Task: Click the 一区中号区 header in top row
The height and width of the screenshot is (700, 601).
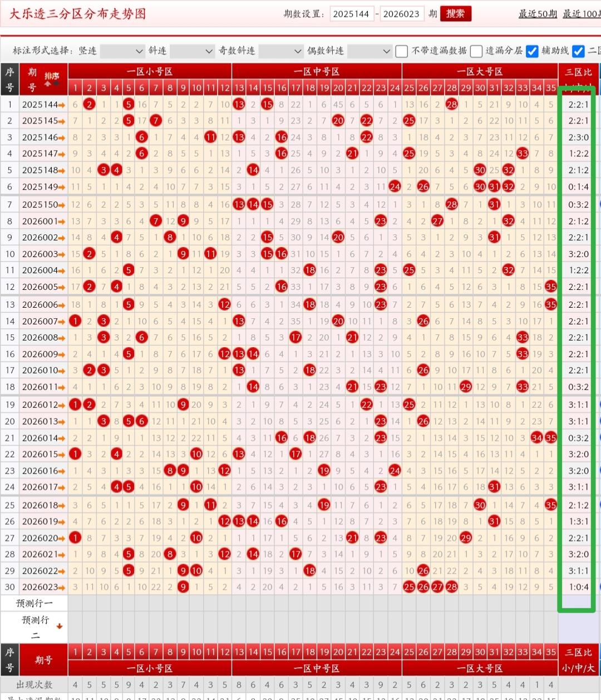Action: 317,72
